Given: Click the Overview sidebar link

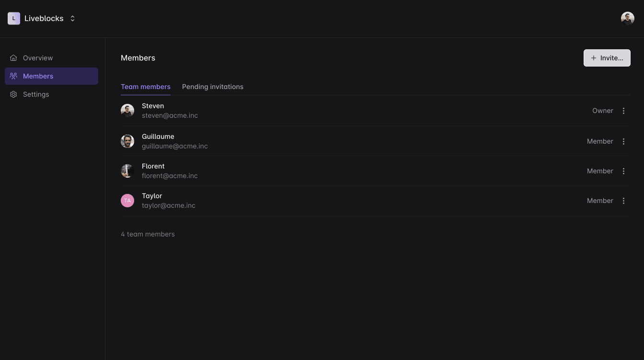Looking at the screenshot, I should coord(38,58).
